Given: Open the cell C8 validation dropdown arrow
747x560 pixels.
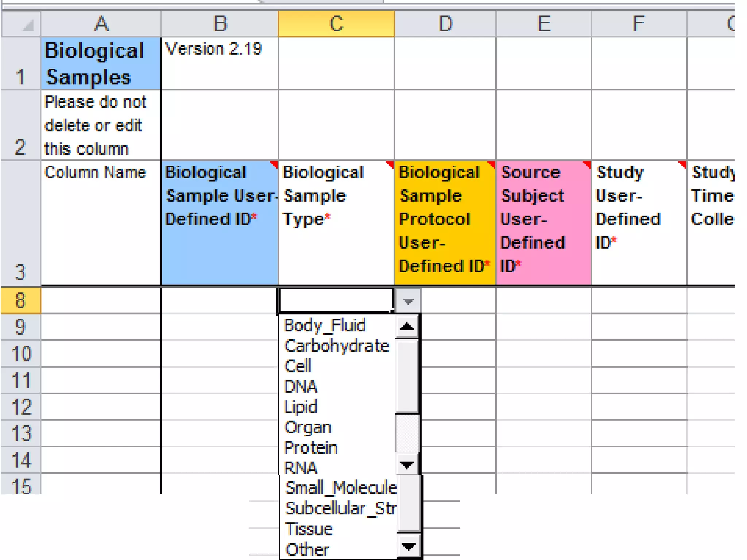Looking at the screenshot, I should tap(408, 301).
